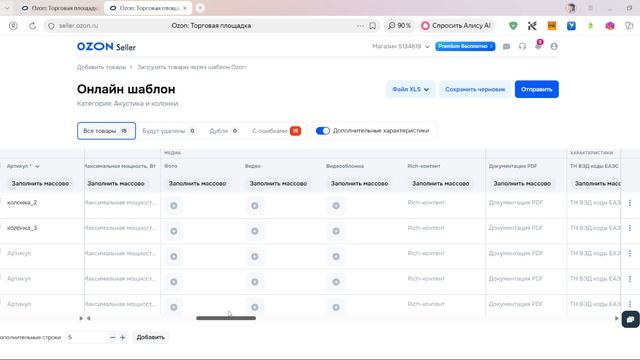Open the browser extensions puzzle icon

pos(629,26)
